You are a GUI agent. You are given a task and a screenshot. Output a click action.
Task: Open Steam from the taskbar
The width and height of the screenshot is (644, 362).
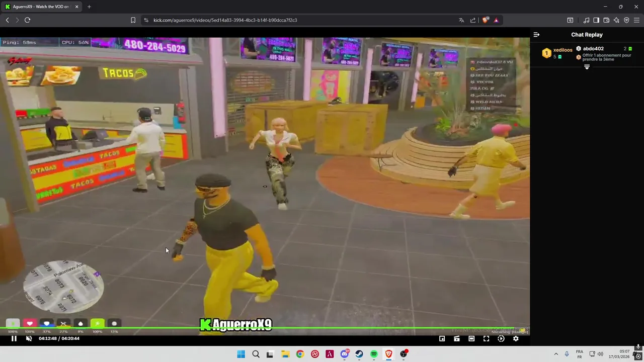coord(359,354)
